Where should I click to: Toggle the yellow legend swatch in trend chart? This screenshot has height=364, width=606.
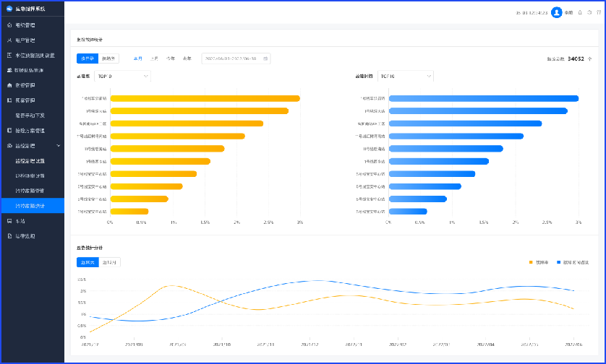click(x=531, y=262)
